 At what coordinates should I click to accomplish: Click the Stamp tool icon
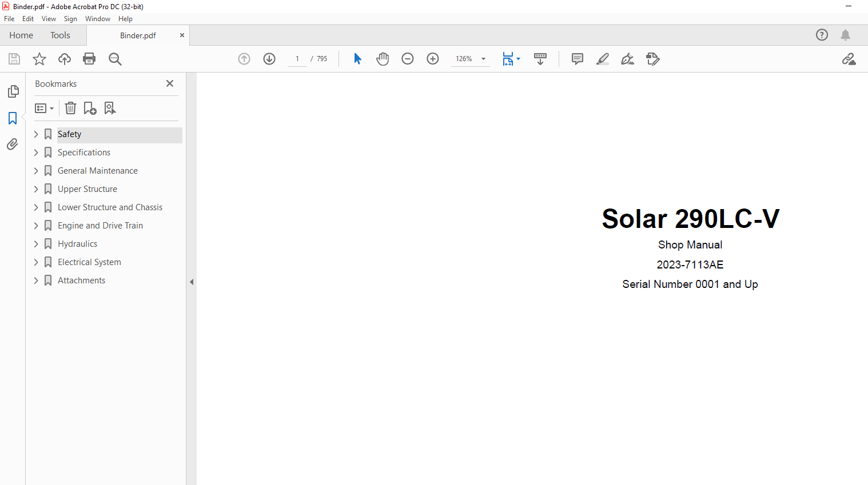pos(652,59)
